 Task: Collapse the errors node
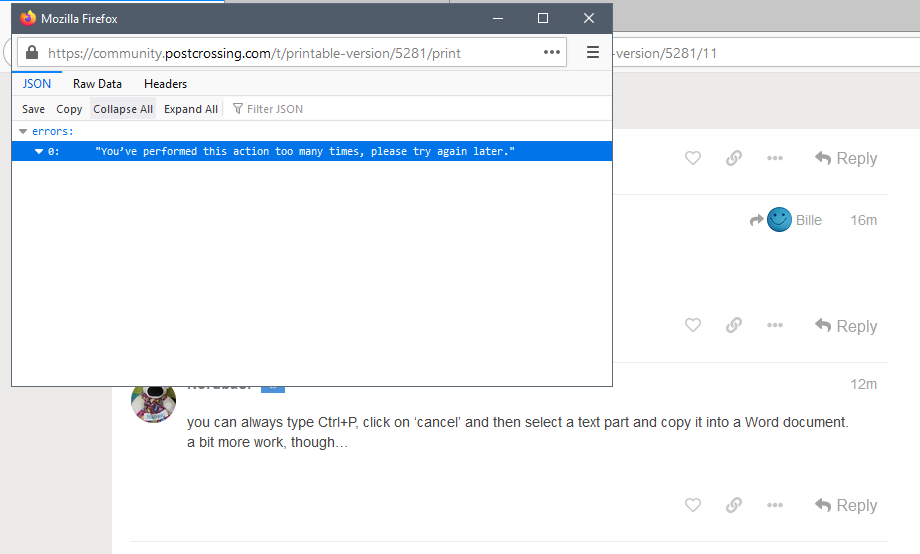click(23, 131)
